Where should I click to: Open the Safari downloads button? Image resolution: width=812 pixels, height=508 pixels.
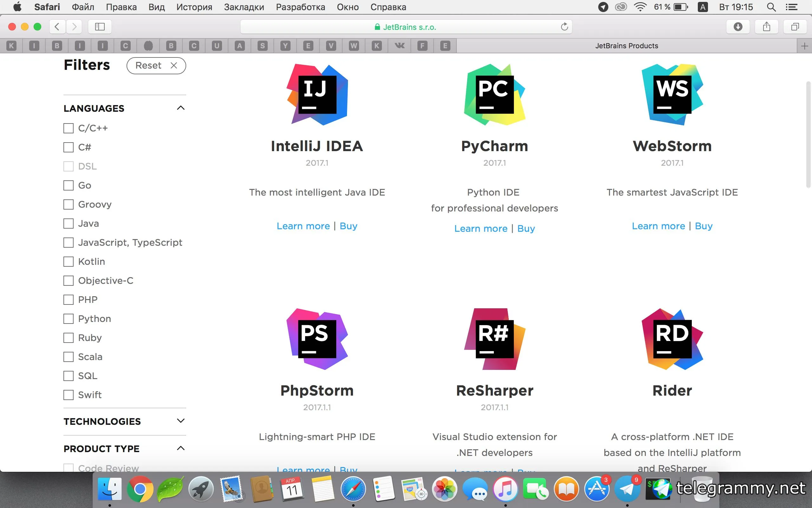coord(738,27)
